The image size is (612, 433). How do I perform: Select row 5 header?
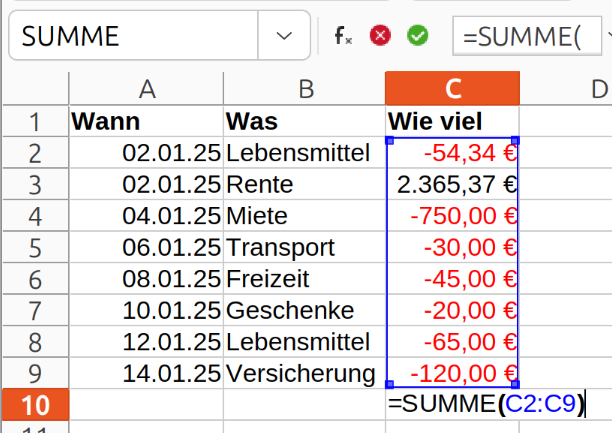tap(36, 248)
